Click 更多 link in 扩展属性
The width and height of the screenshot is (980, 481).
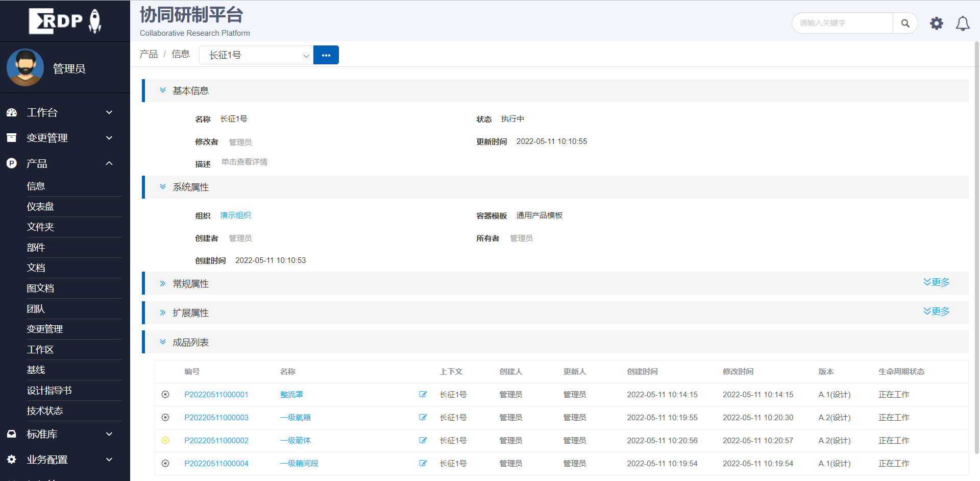pyautogui.click(x=936, y=311)
